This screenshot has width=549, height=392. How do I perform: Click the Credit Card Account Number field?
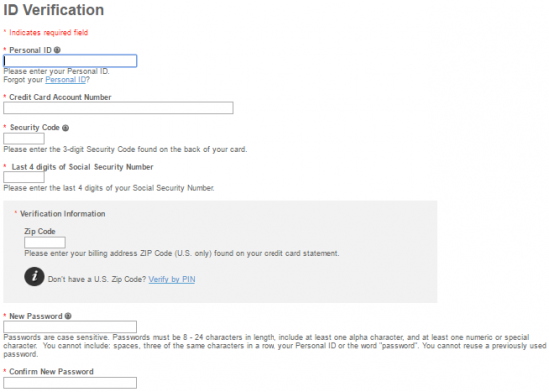(118, 108)
